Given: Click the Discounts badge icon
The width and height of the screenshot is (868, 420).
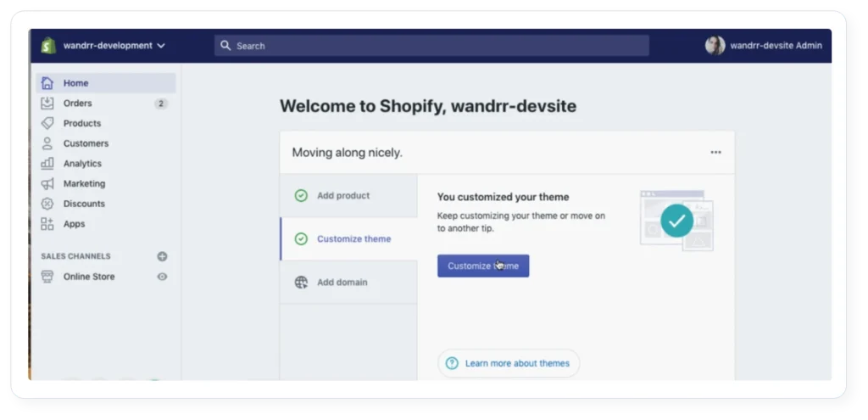Looking at the screenshot, I should click(x=47, y=204).
